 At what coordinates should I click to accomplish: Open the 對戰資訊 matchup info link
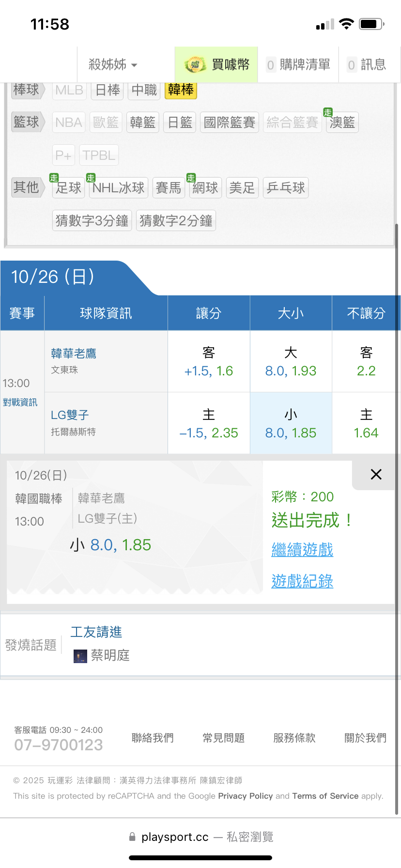(20, 403)
